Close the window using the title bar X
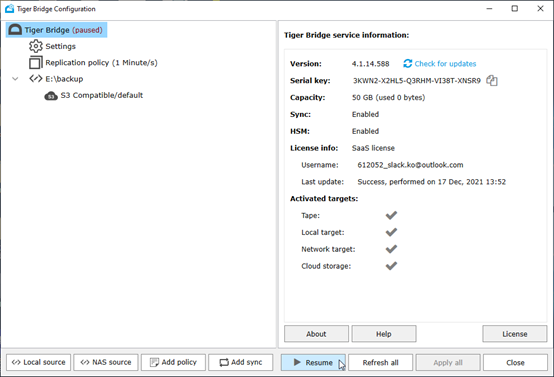Screen dimensions: 554x377 coord(541,8)
